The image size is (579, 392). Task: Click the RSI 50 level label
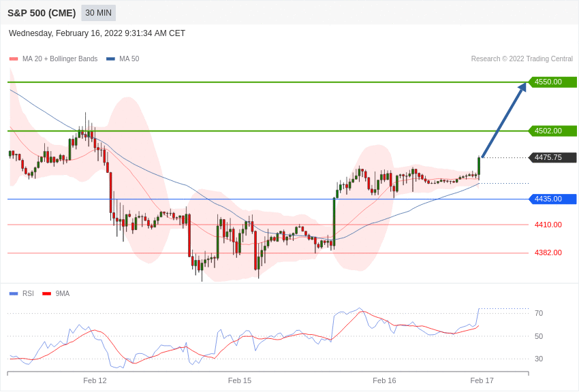(x=539, y=336)
